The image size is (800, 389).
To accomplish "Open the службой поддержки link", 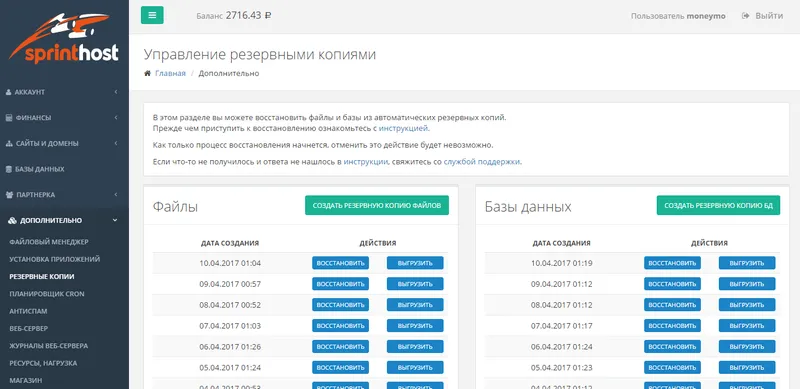I will tap(482, 162).
